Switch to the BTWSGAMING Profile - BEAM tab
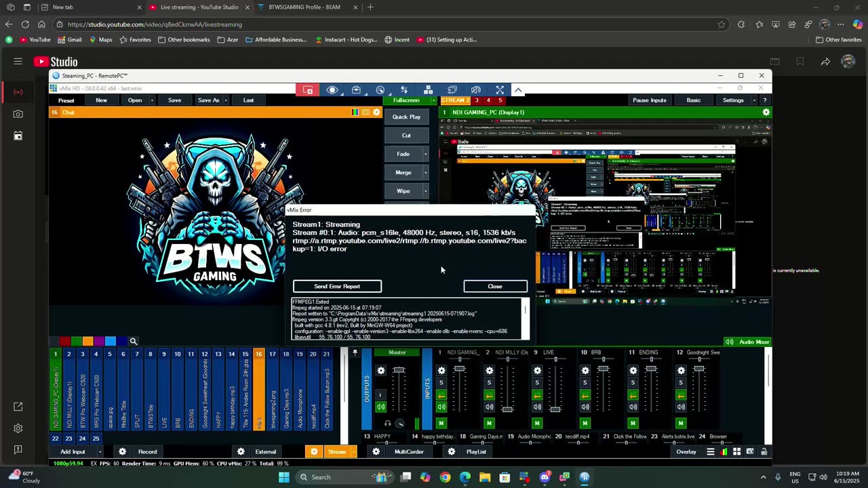The image size is (868, 488). (x=307, y=7)
